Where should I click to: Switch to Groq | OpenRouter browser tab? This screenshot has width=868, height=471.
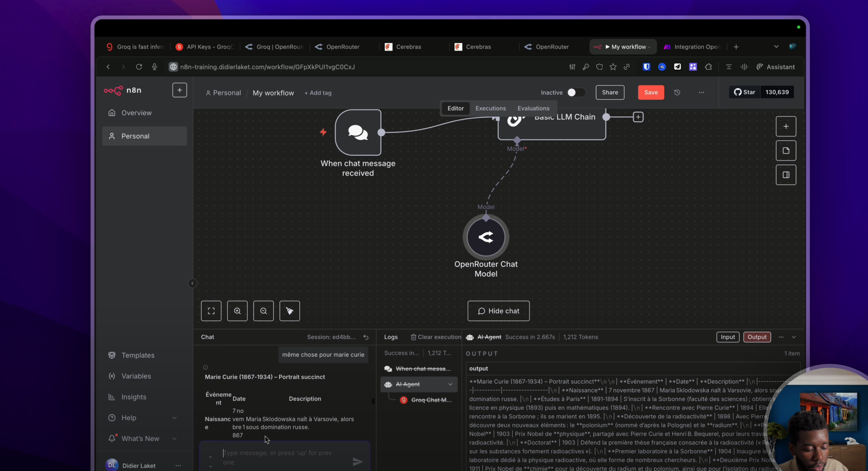click(275, 47)
